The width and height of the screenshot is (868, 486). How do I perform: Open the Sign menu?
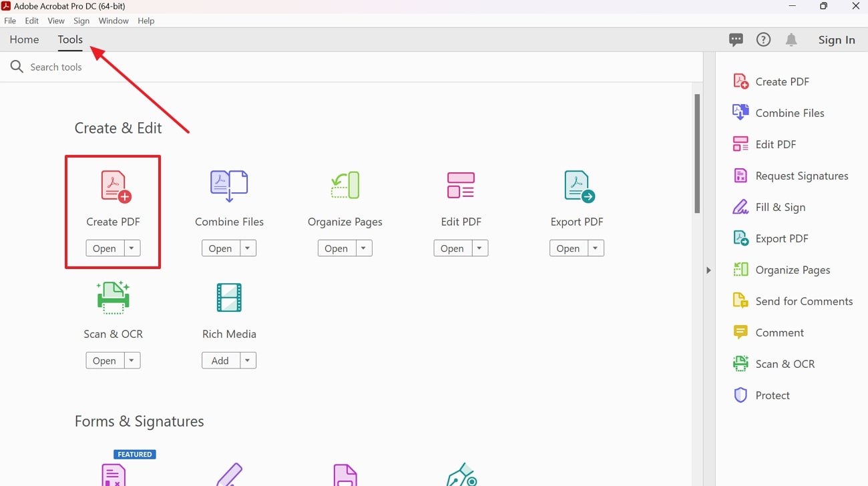(81, 21)
